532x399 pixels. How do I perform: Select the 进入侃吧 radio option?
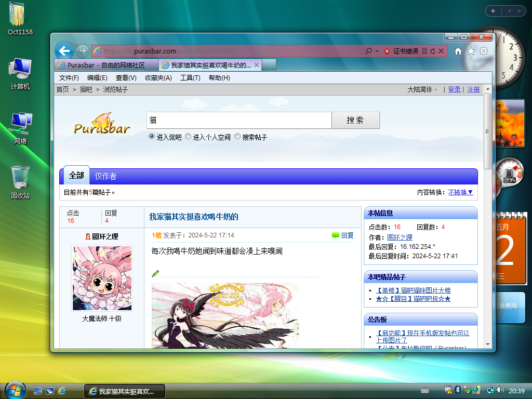pyautogui.click(x=152, y=137)
